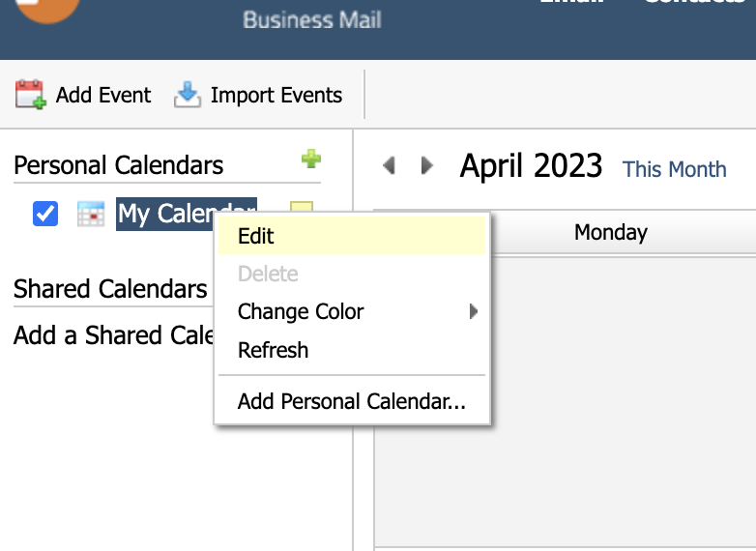Image resolution: width=756 pixels, height=551 pixels.
Task: Uncheck the My Calendar checkbox
Action: click(45, 214)
